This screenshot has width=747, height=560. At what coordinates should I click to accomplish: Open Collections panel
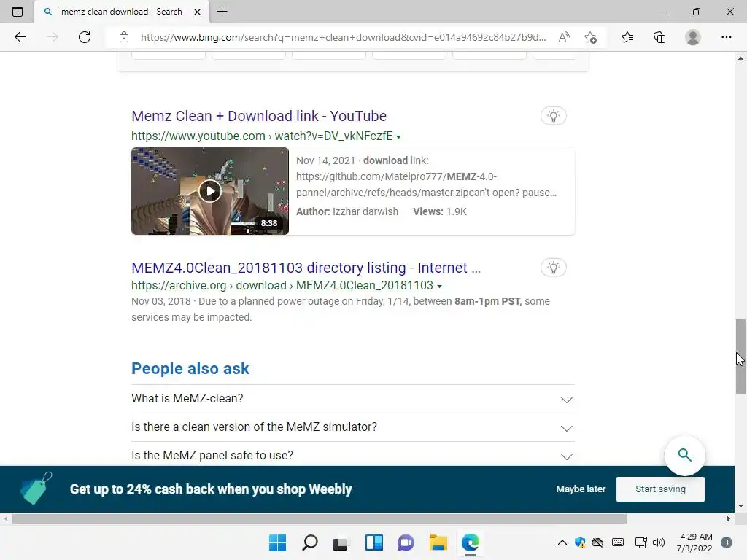[659, 37]
